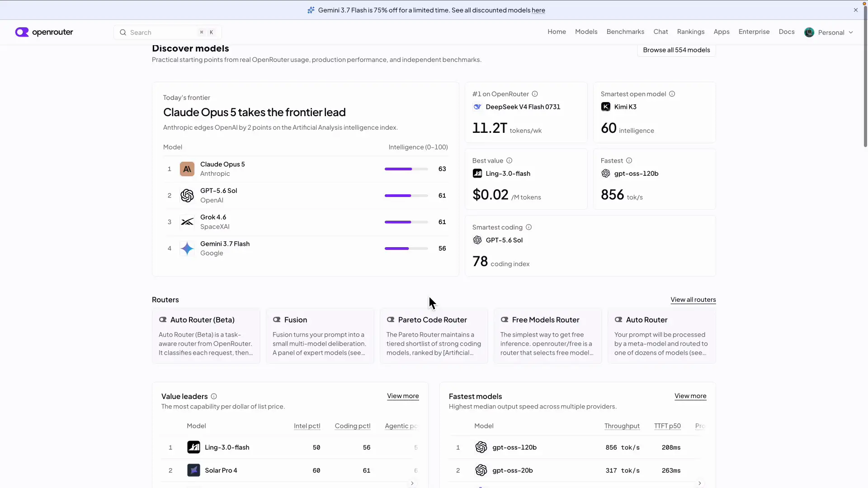
Task: Click the OpenRouter logo
Action: pos(44,32)
